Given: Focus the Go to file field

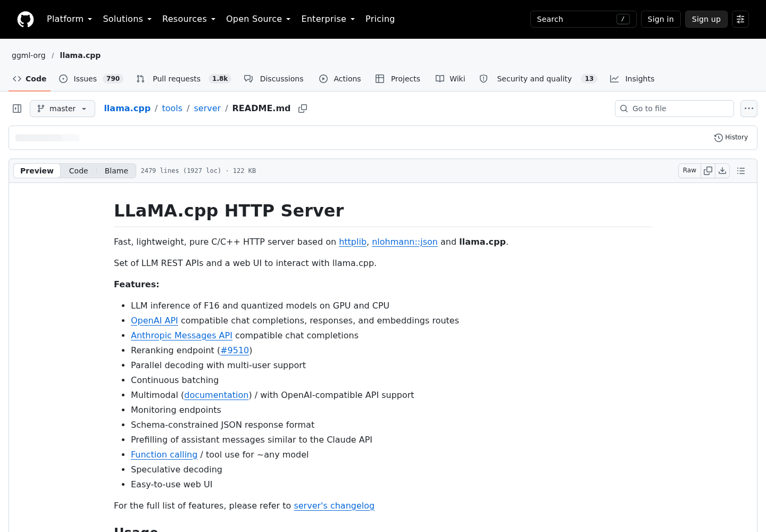Looking at the screenshot, I should [675, 109].
